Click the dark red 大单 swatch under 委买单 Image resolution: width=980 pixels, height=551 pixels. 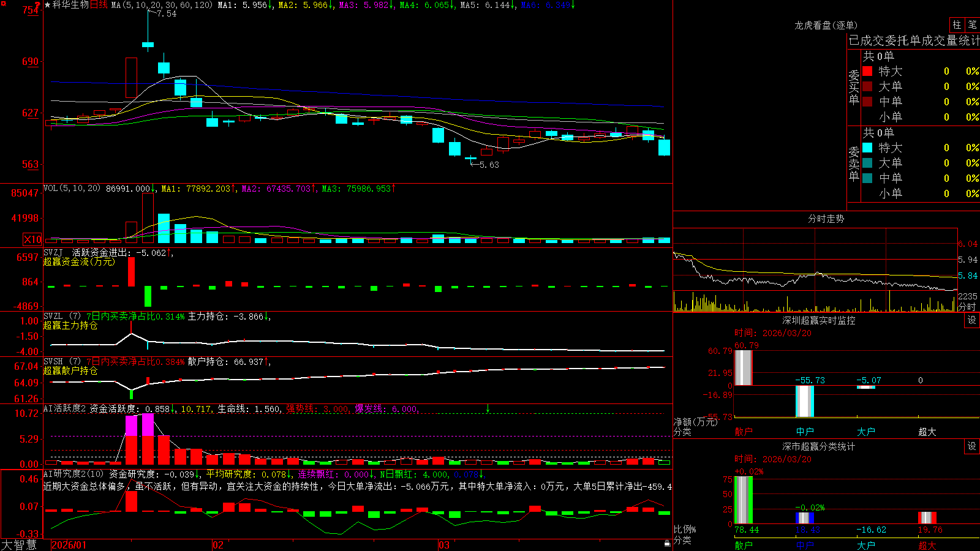[x=867, y=86]
